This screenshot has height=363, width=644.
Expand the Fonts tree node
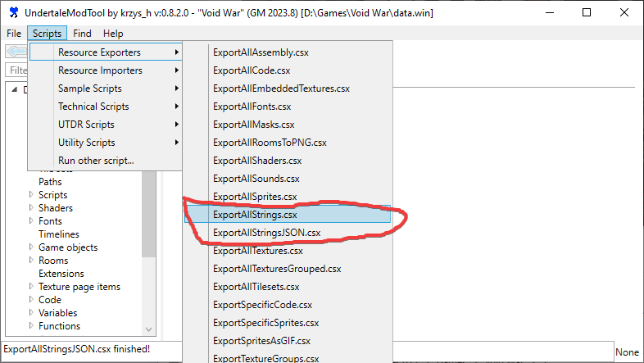31,220
